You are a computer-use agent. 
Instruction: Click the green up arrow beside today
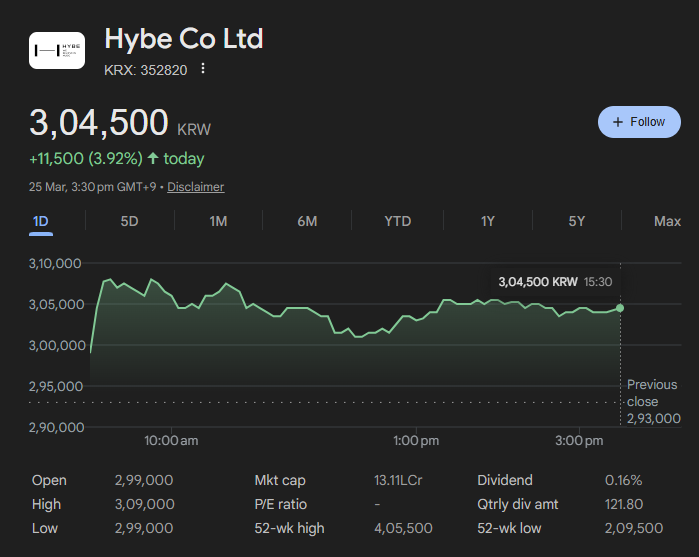(153, 158)
